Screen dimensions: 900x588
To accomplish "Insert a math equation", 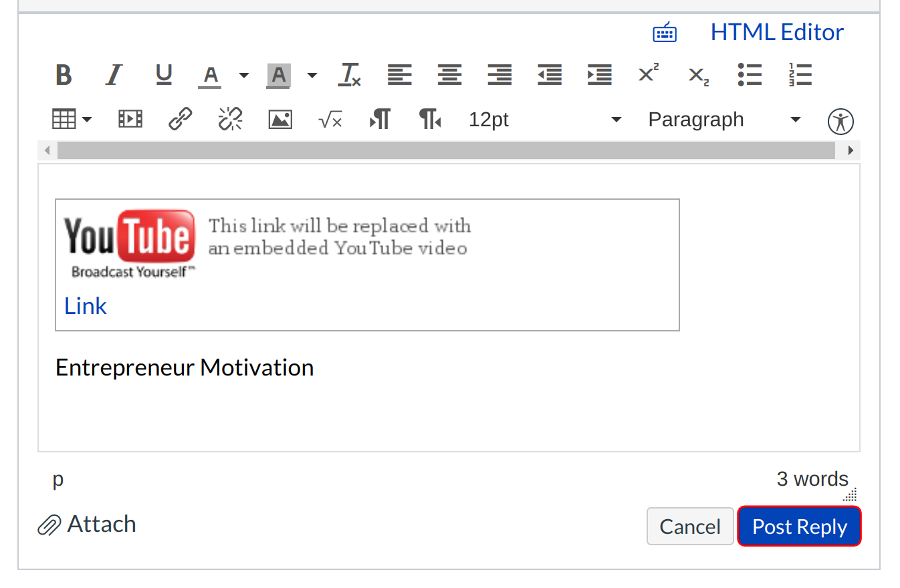I will pyautogui.click(x=330, y=120).
